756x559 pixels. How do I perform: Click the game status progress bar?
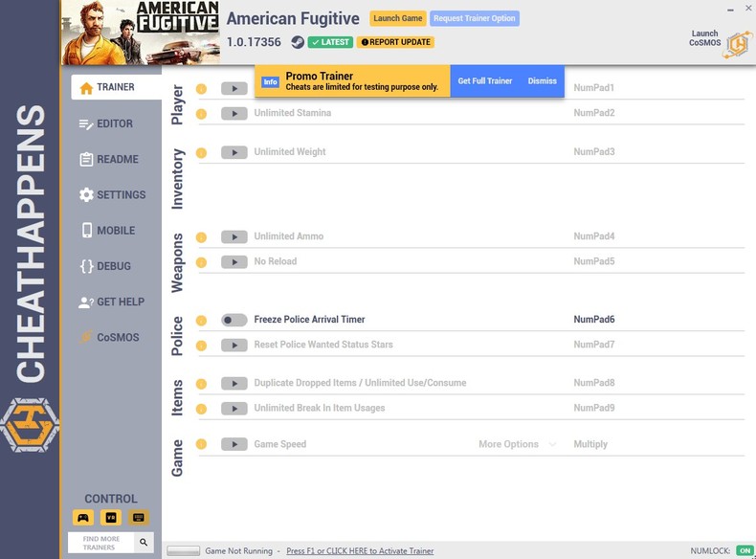183,550
